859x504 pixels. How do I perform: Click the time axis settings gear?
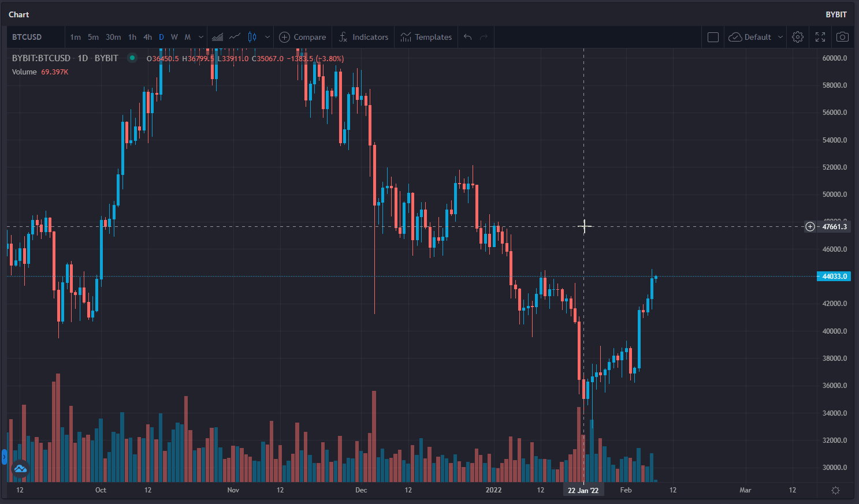[x=835, y=490]
